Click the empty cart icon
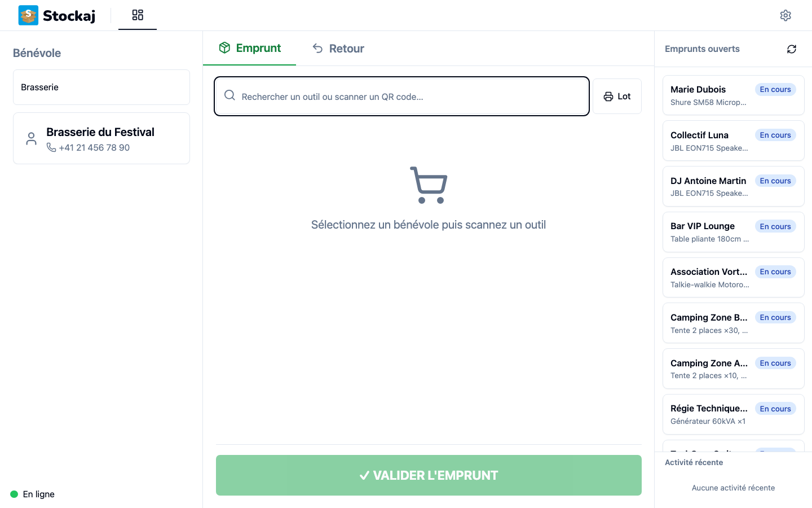812x508 pixels. tap(429, 185)
